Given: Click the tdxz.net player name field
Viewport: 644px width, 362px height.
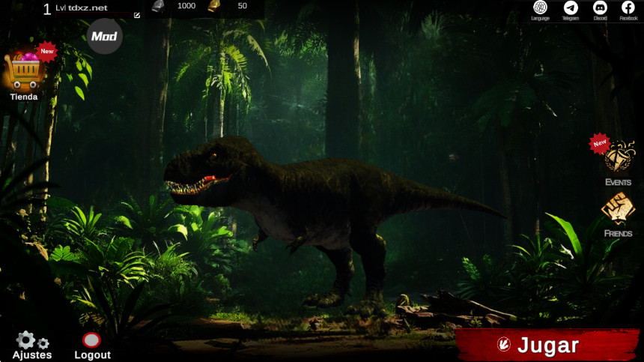Looking at the screenshot, I should [88, 7].
